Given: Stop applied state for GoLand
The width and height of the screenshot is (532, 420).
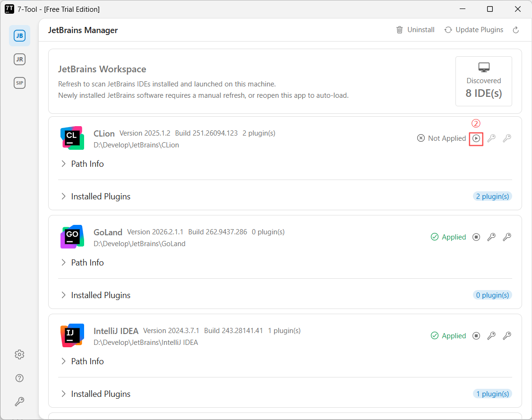Looking at the screenshot, I should click(x=476, y=237).
